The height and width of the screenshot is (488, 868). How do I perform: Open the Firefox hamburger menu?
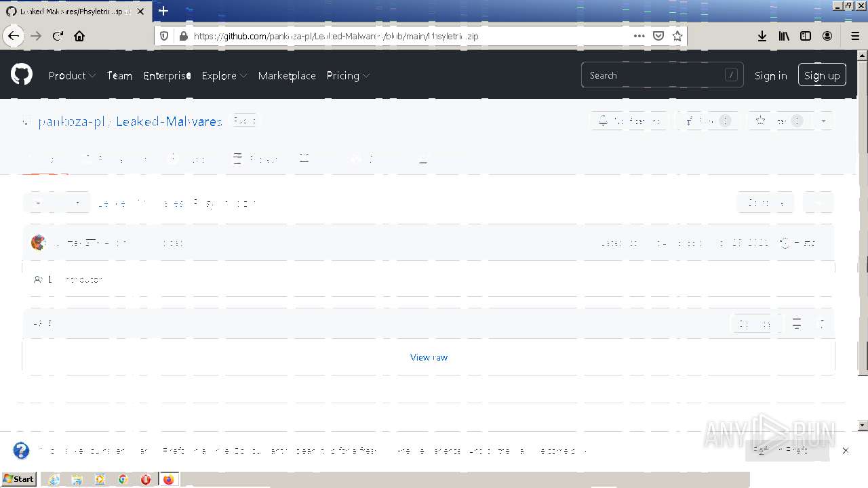point(855,36)
